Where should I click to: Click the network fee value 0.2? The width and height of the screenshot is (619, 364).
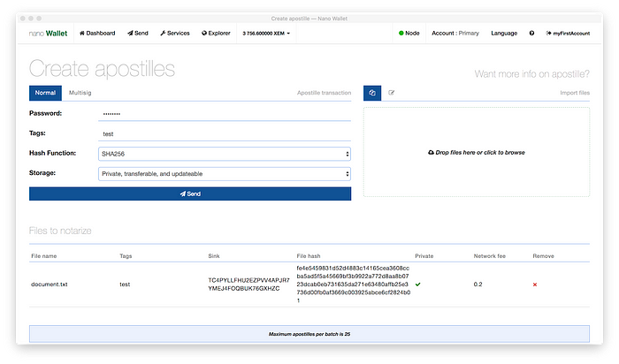[x=478, y=284]
